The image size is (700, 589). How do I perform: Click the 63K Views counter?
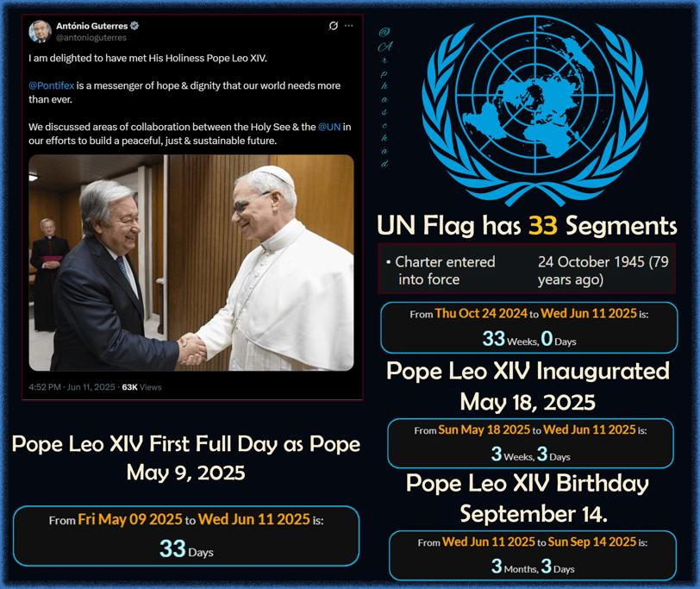pyautogui.click(x=141, y=387)
